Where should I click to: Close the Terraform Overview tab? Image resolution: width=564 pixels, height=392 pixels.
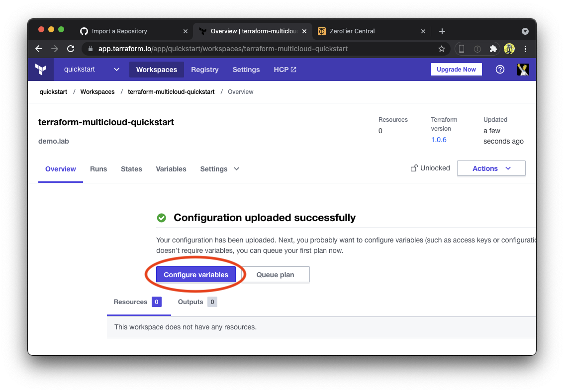[304, 31]
